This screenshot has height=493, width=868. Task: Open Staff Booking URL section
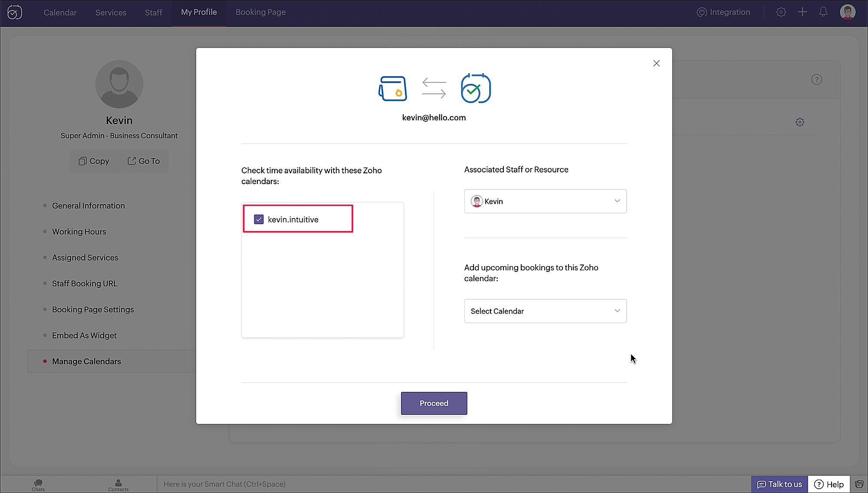[85, 284]
